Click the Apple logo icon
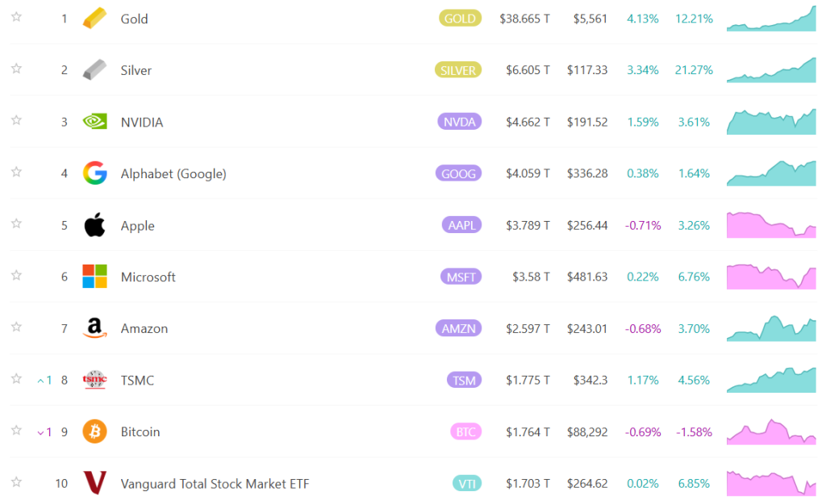Viewport: 826px width, 504px height. click(x=94, y=225)
